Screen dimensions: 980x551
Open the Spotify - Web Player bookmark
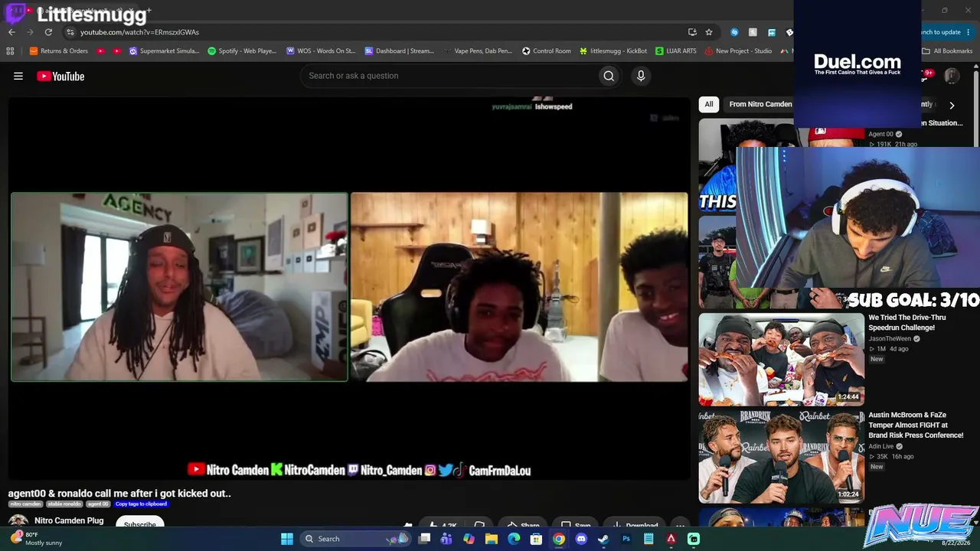[x=242, y=51]
